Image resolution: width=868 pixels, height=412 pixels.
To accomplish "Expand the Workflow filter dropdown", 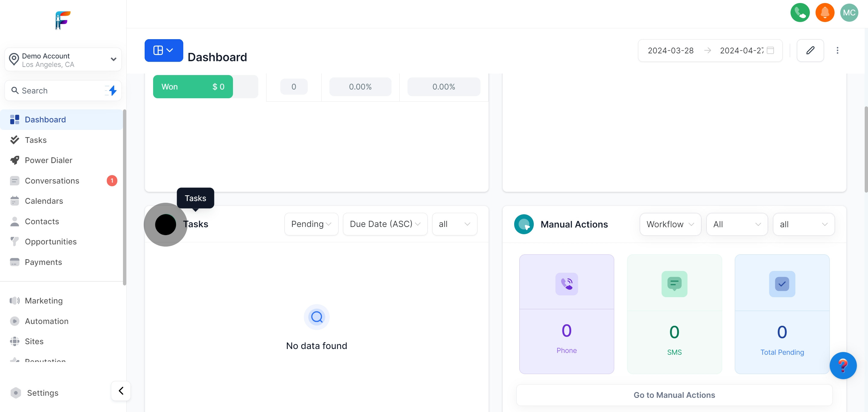I will coord(670,224).
